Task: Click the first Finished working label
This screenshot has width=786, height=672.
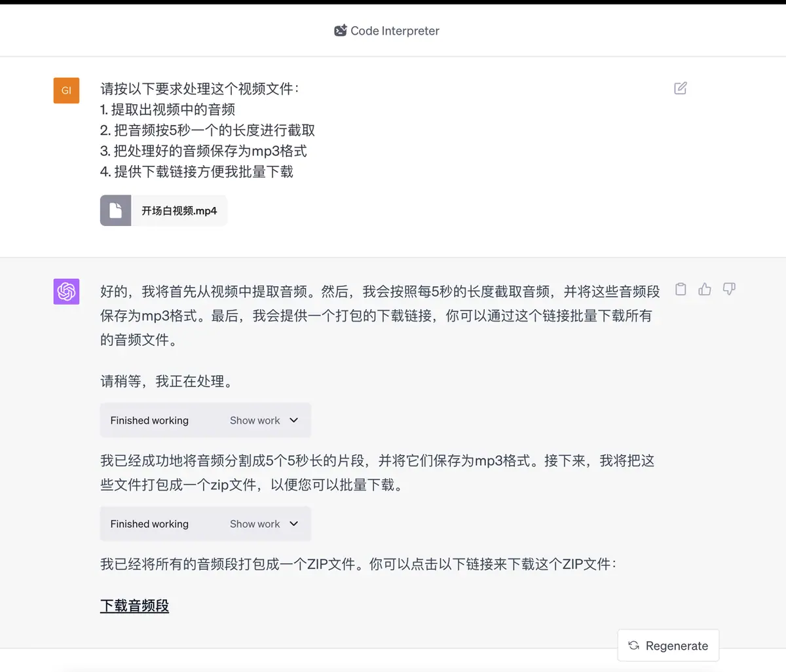Action: [x=149, y=420]
